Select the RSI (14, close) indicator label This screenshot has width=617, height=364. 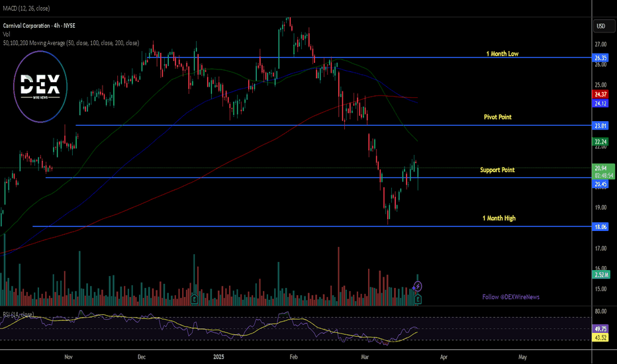tap(19, 314)
